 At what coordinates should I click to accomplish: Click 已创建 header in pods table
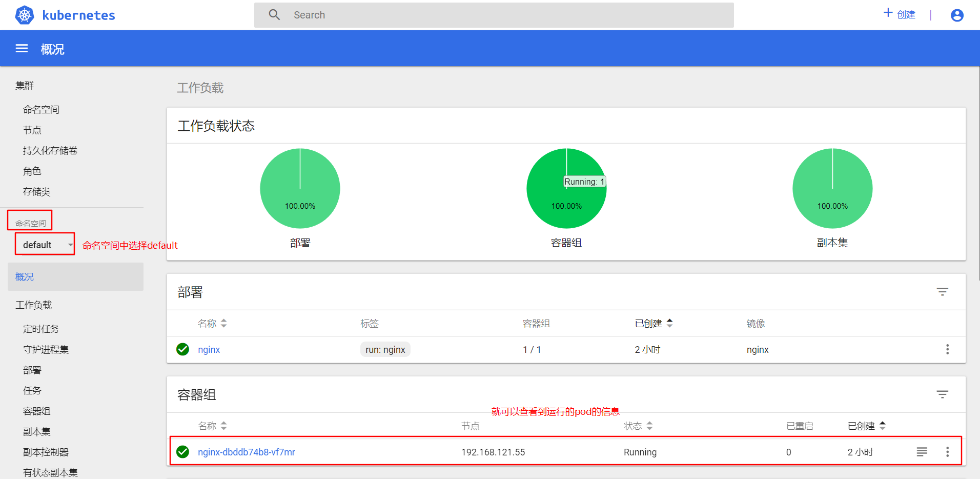pyautogui.click(x=862, y=426)
